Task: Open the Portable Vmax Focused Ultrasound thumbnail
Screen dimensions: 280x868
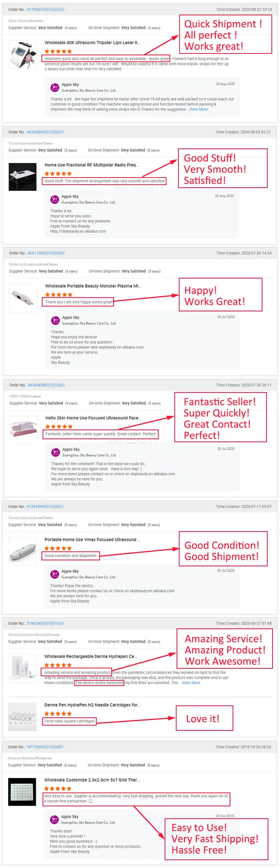Action: 22,551
